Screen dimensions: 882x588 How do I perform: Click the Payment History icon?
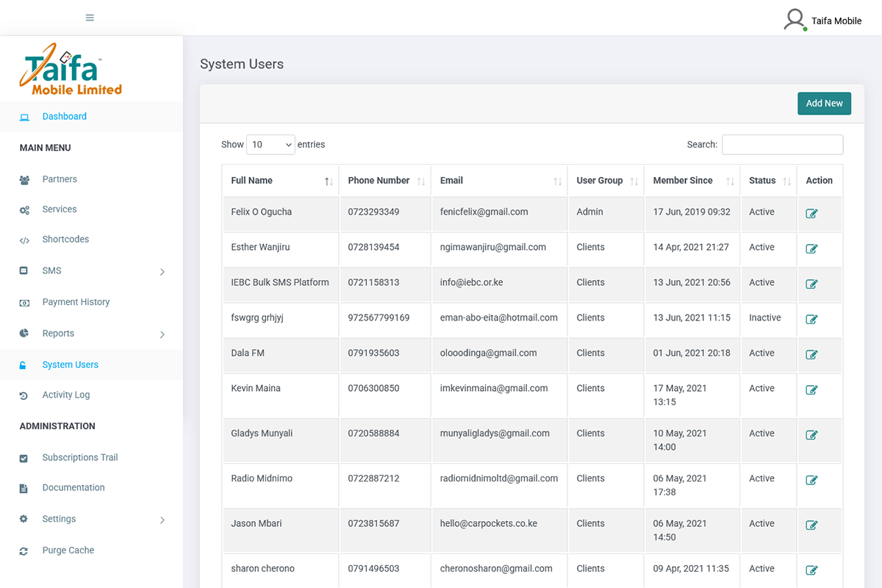(24, 301)
